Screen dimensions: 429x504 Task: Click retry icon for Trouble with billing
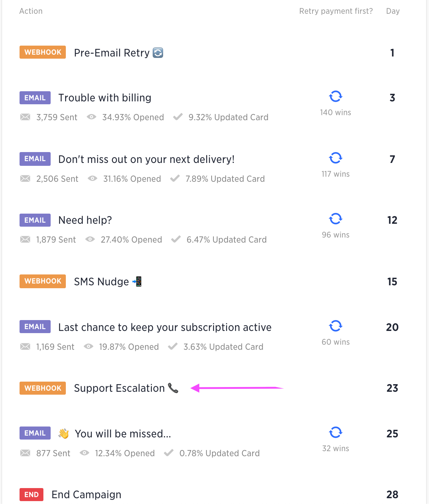[336, 96]
